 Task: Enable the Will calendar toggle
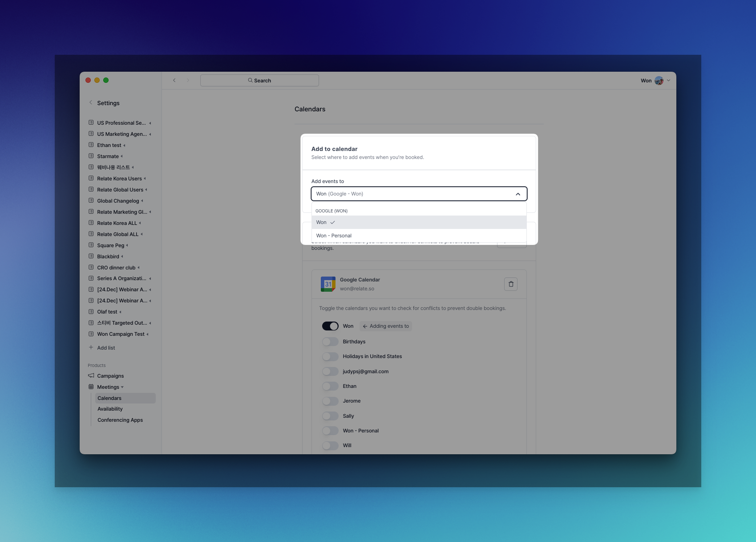(330, 445)
